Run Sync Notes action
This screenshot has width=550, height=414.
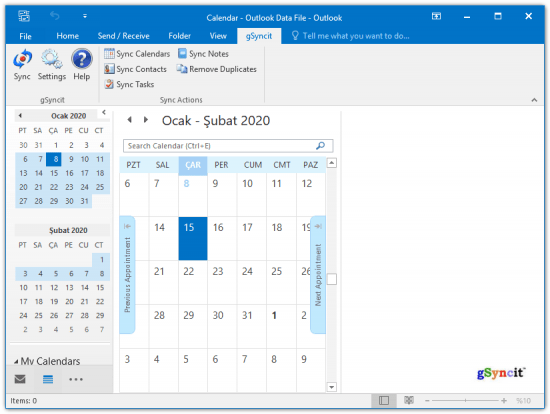pyautogui.click(x=203, y=54)
